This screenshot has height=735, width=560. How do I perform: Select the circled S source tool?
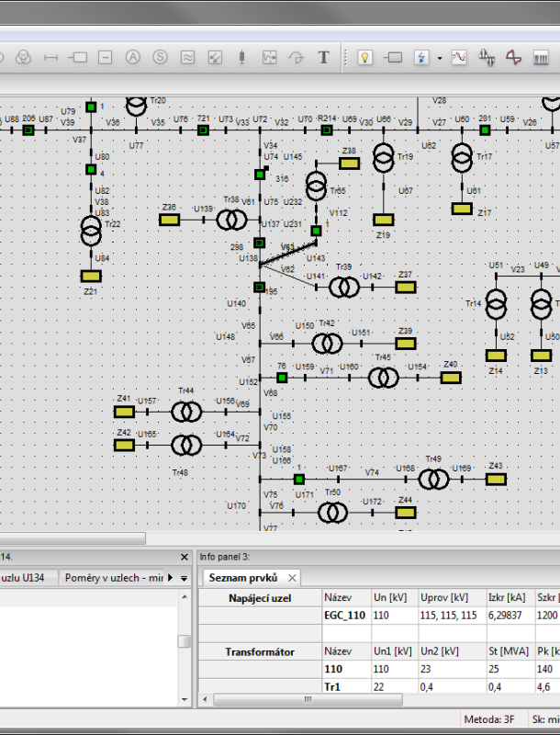pos(160,57)
